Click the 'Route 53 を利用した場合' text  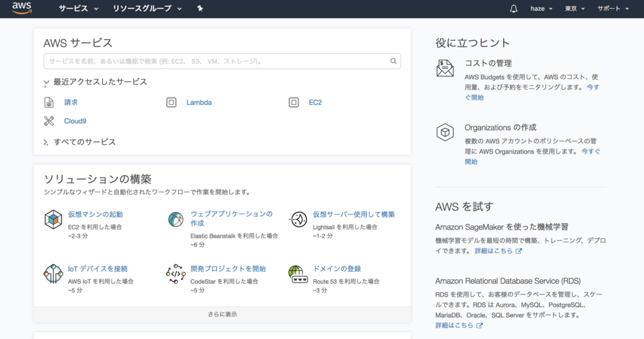click(x=347, y=282)
